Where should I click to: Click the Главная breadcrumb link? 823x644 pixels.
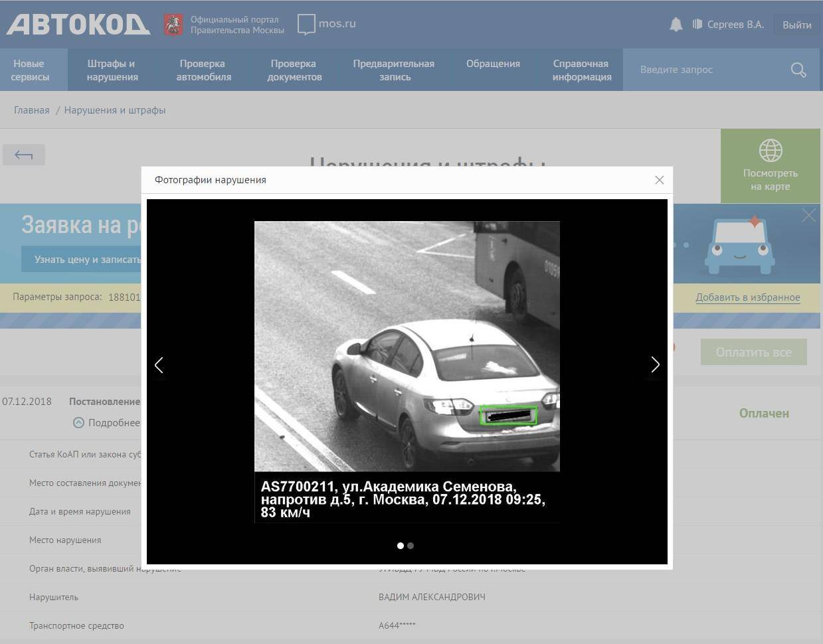pos(32,110)
